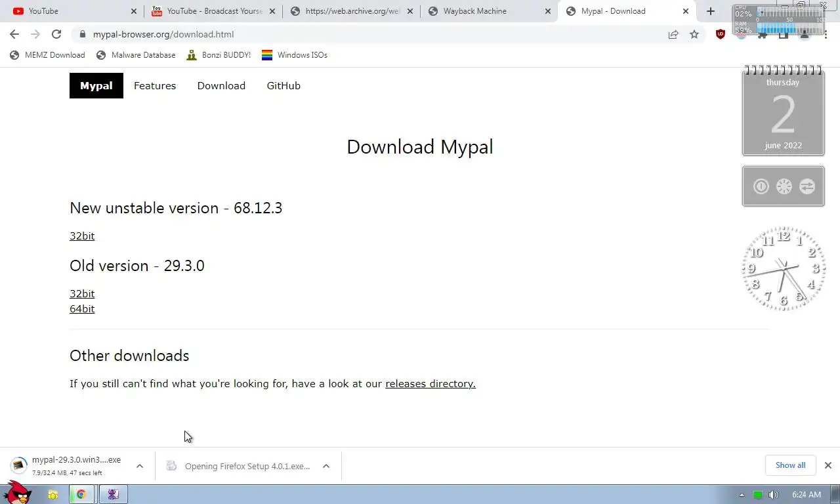Close the YouTube - Broadcast Yourself tab
This screenshot has height=504, width=840.
(x=272, y=11)
